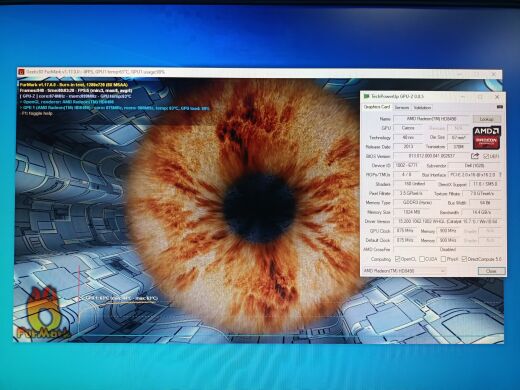Click the FurMark GPU temperature graph label

click(121, 298)
